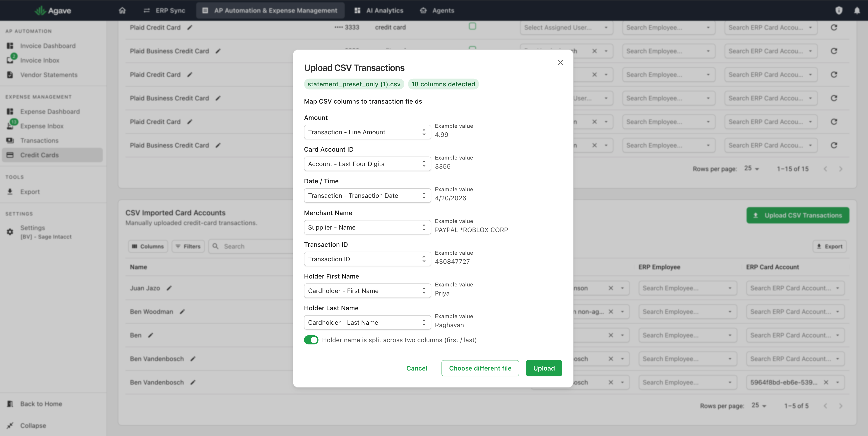Open the Holder Last Name mapping dropdown

click(367, 322)
